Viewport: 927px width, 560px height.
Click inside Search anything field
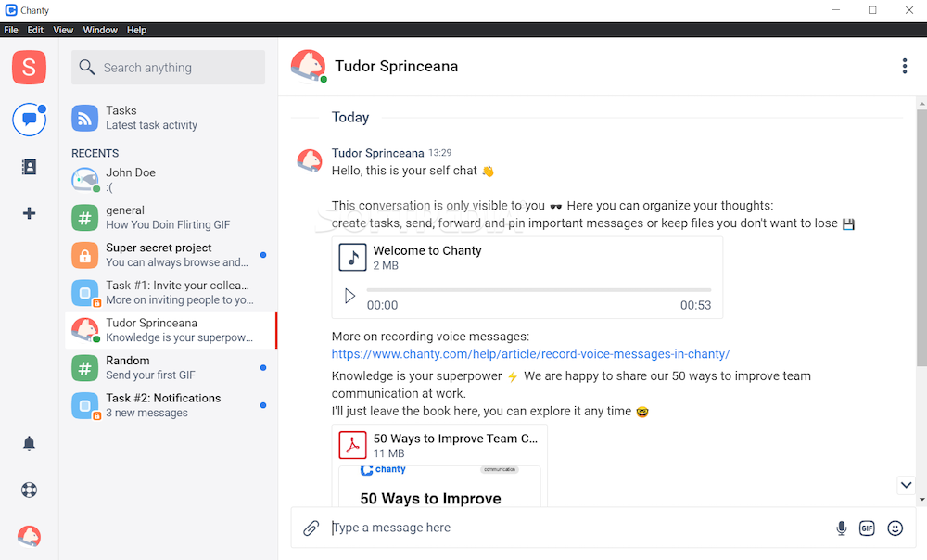(x=169, y=68)
